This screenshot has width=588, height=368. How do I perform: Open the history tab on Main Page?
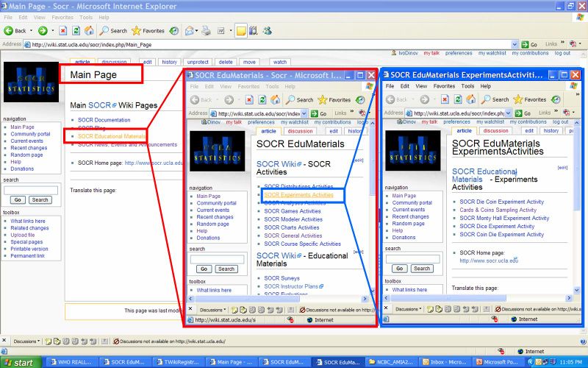(170, 62)
